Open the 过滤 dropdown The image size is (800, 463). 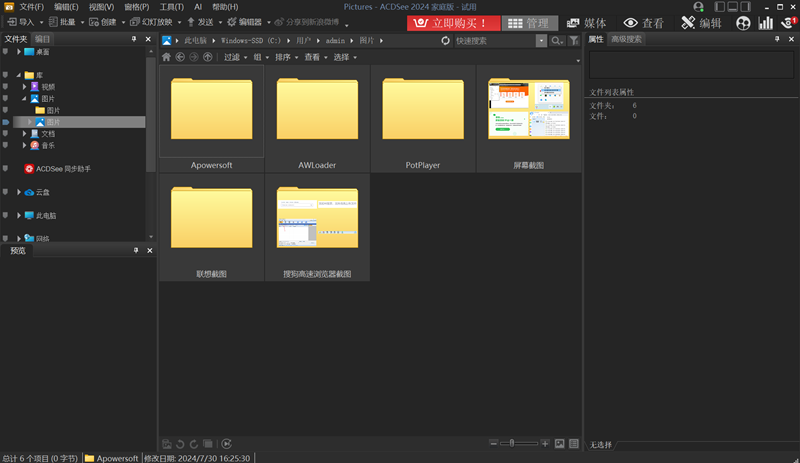(x=236, y=57)
